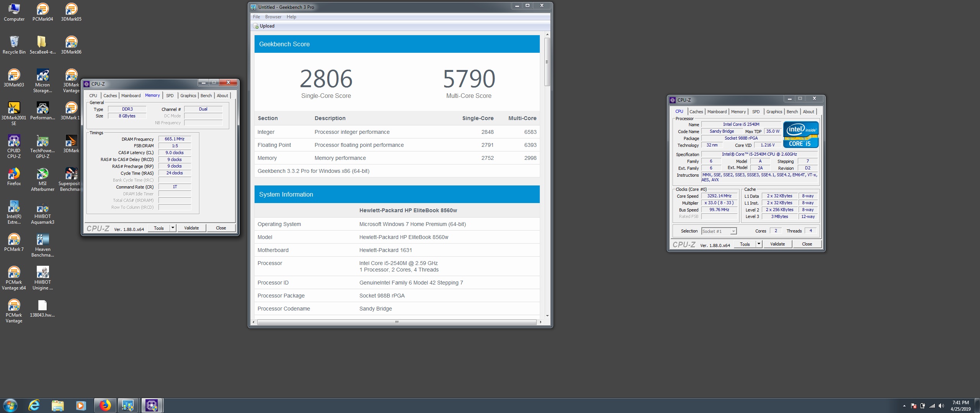Switch to CPU-Z taskbar button

152,405
